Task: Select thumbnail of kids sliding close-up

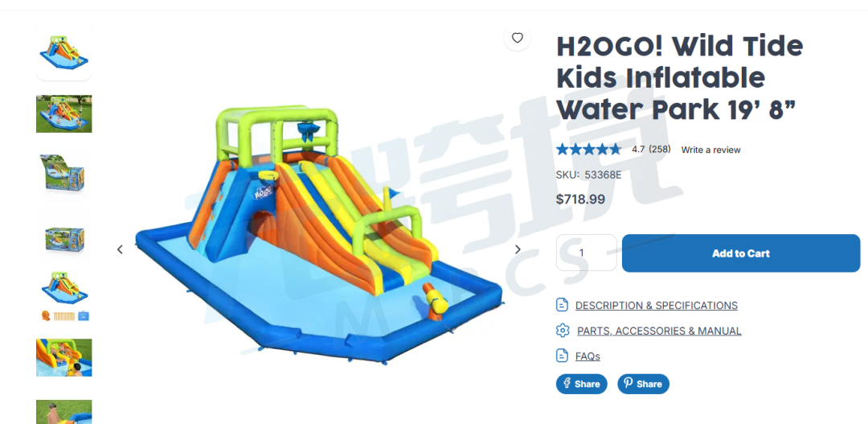Action: [x=64, y=357]
